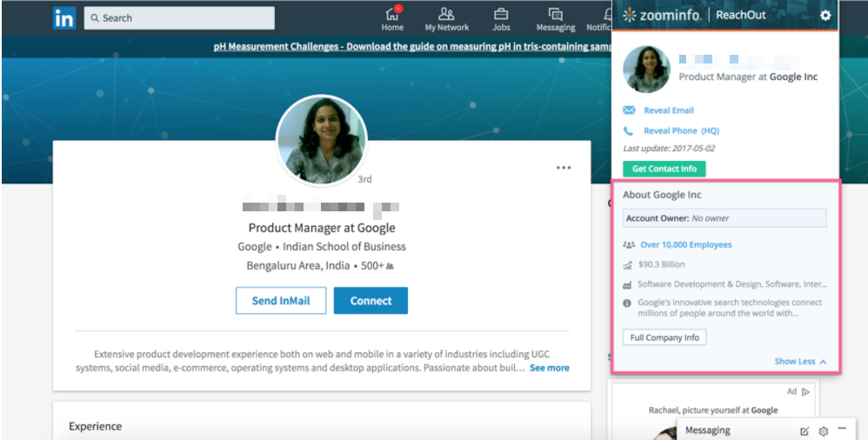
Task: Click the About Google Inc heading
Action: 662,195
